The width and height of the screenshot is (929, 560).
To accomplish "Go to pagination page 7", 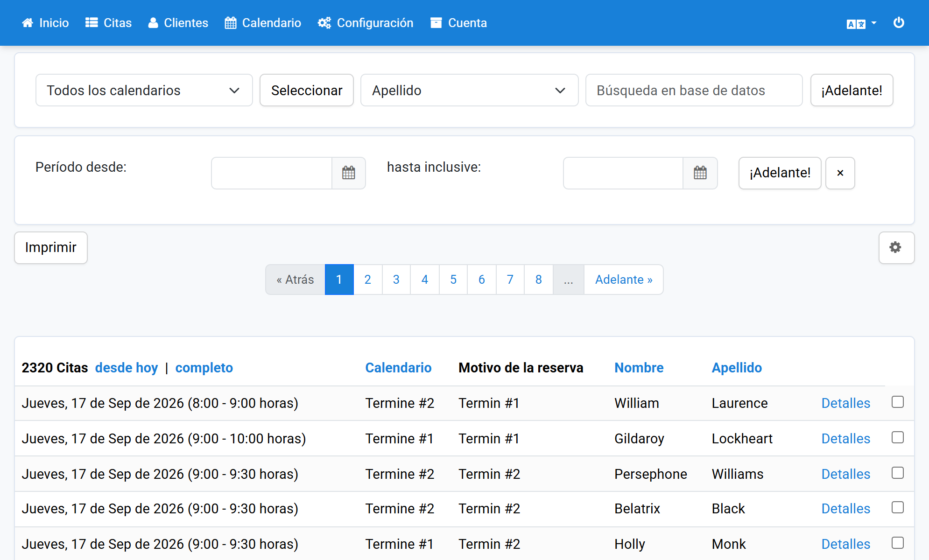I will click(x=510, y=280).
